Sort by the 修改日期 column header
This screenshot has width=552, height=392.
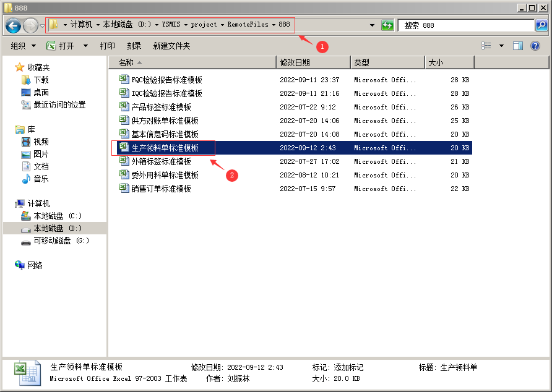pos(314,62)
